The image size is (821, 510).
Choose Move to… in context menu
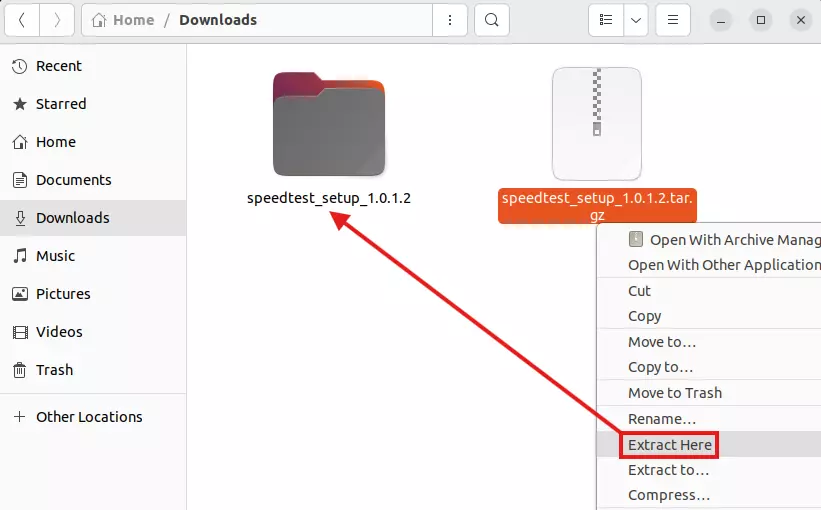[709, 342]
